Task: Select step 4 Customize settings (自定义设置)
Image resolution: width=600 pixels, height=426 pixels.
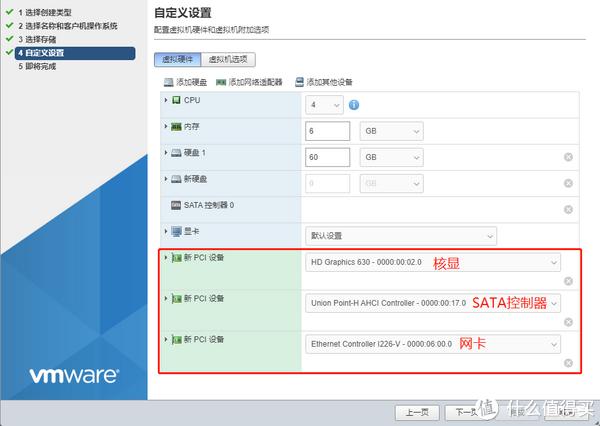Action: click(x=75, y=53)
